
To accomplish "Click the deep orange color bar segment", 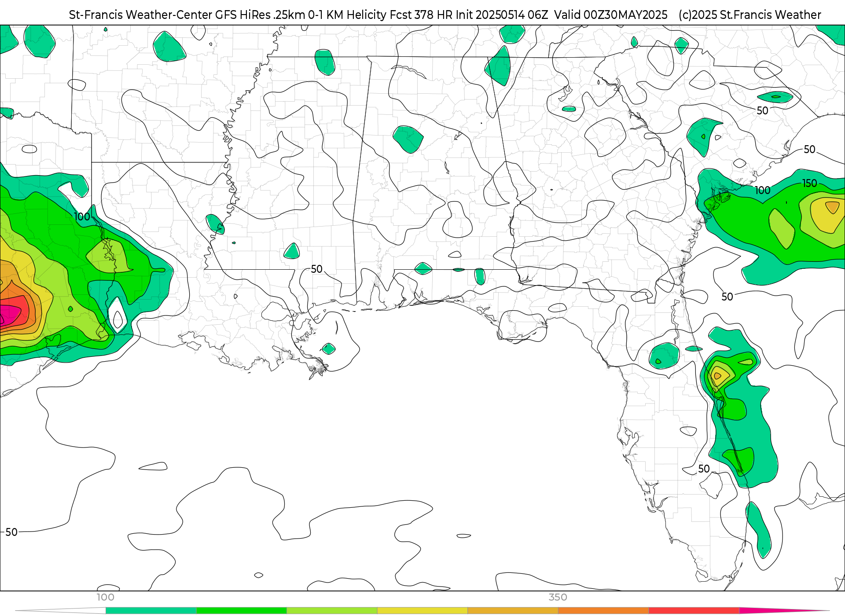I will (603, 611).
